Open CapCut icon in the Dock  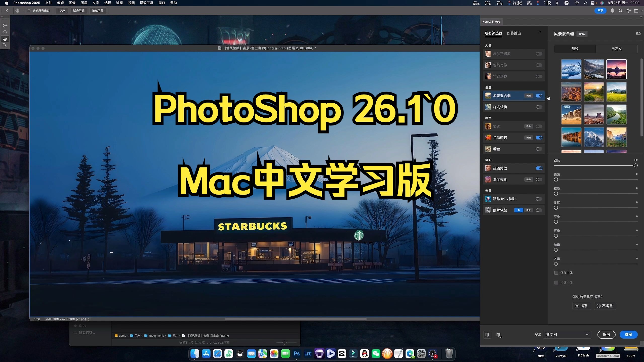tap(342, 354)
